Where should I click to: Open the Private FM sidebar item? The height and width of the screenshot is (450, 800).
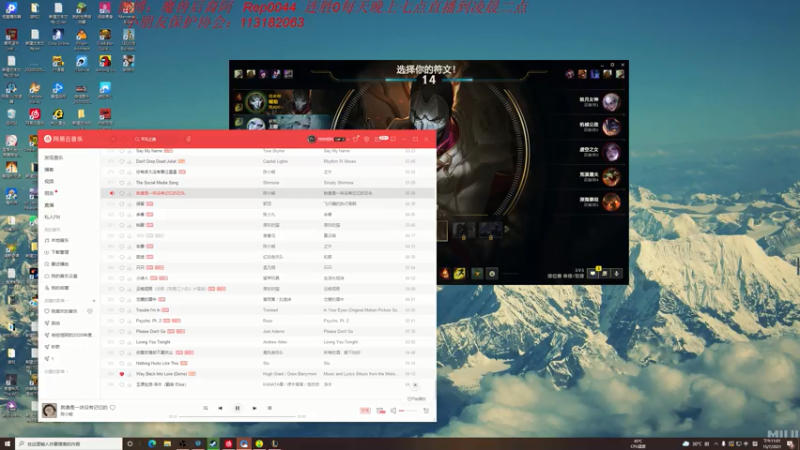tap(52, 217)
